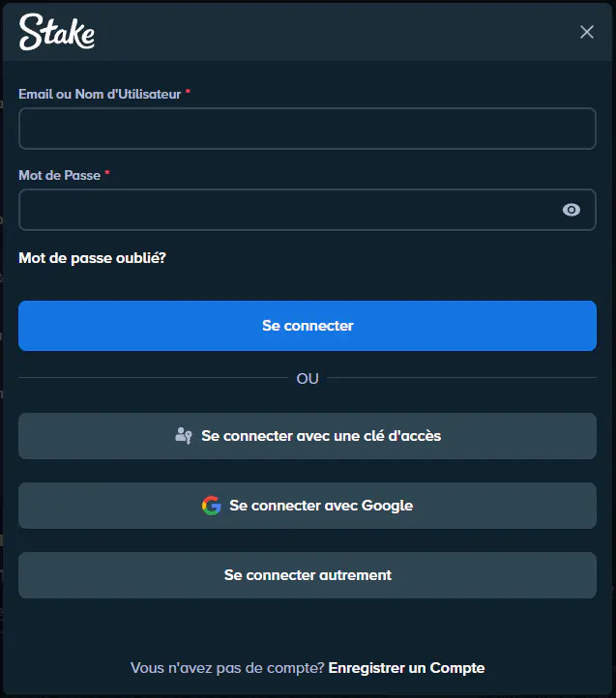616x698 pixels.
Task: Choose Se connecter avec une clé d'accès
Action: click(320, 436)
